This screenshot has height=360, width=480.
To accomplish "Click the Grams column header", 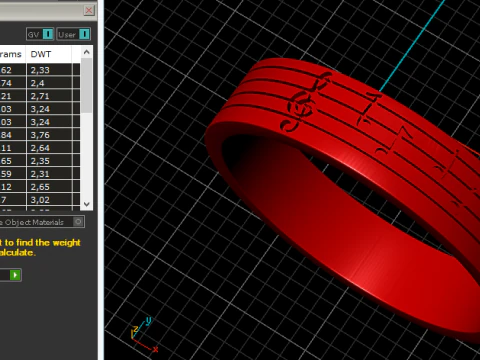I will click(x=13, y=54).
